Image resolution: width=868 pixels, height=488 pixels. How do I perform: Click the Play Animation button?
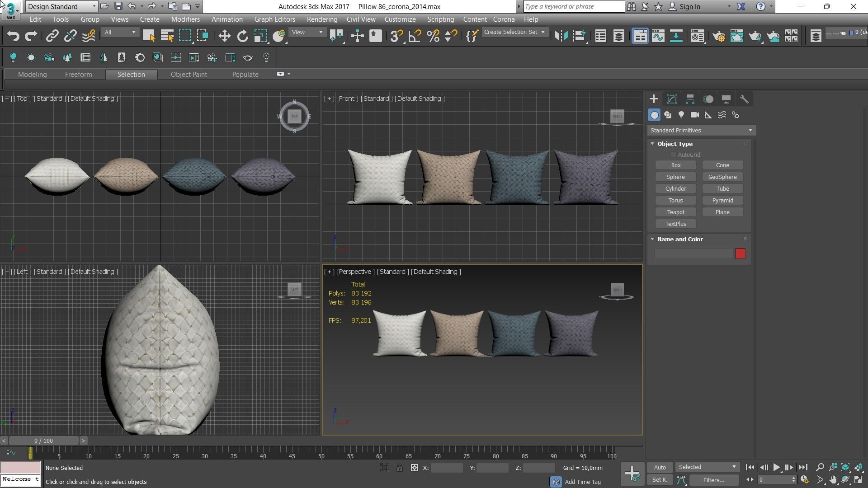coord(776,468)
